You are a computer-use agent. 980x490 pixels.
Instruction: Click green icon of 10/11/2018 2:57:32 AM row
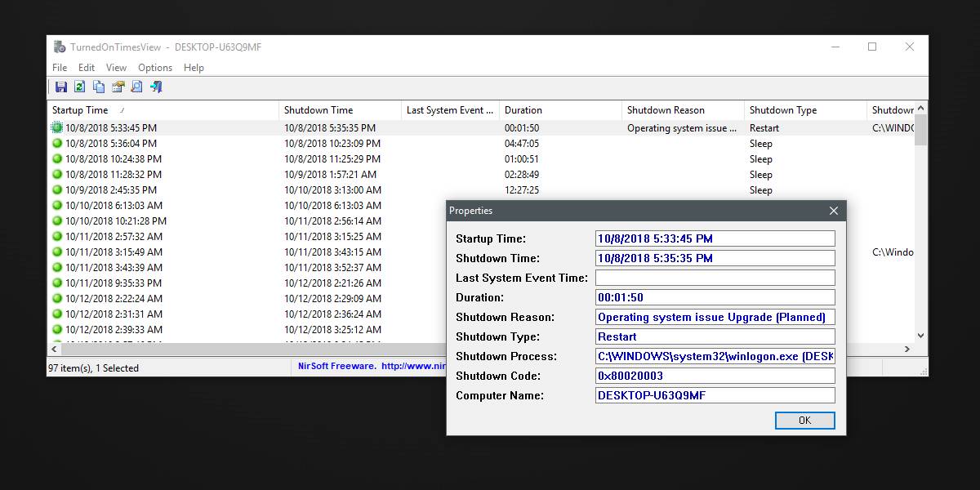[57, 236]
